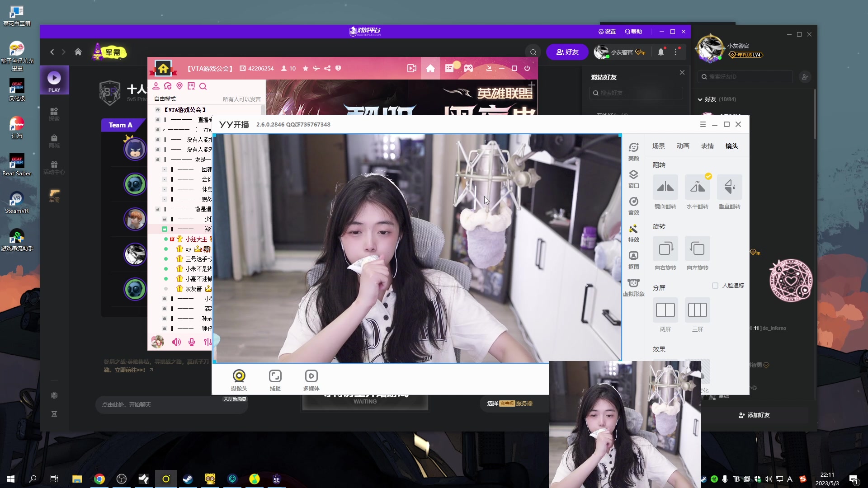The height and width of the screenshot is (488, 868).
Task: Go back in 5E platform navigation
Action: pyautogui.click(x=52, y=52)
